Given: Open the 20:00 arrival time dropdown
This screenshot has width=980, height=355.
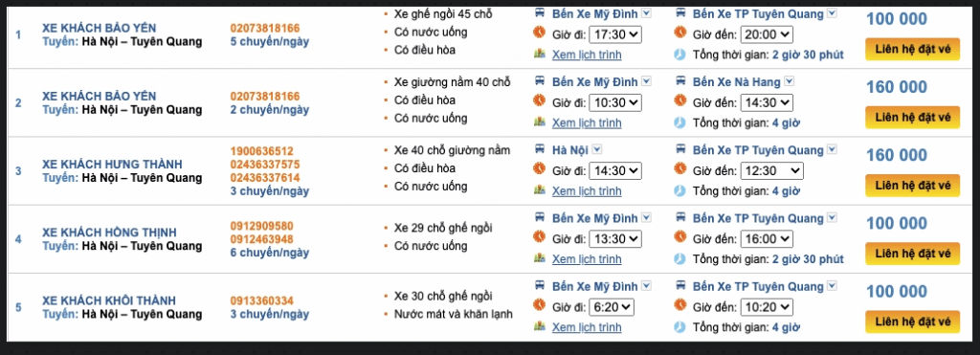Looking at the screenshot, I should (767, 34).
